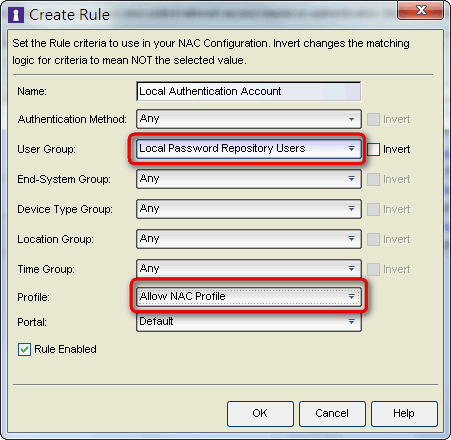Open the End-System Group dropdown
Viewport: 451px width, 440px height.
click(249, 179)
